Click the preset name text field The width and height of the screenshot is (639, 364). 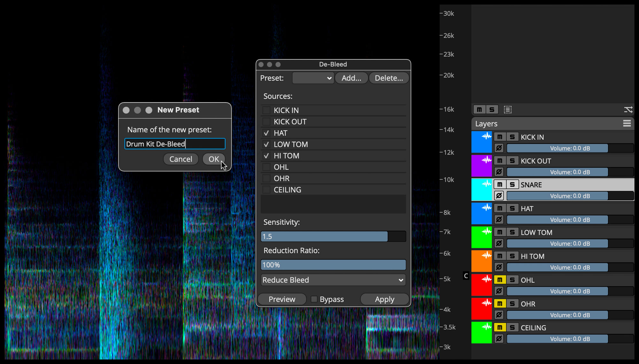coord(174,144)
